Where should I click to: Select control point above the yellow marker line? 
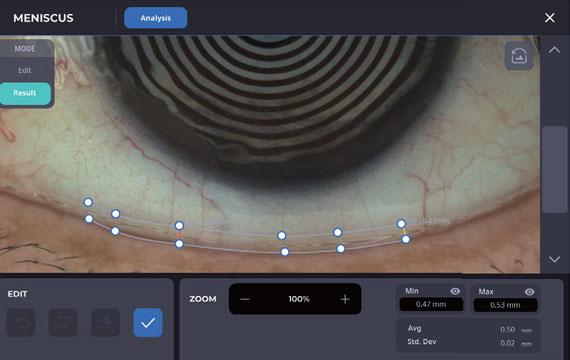pos(401,224)
